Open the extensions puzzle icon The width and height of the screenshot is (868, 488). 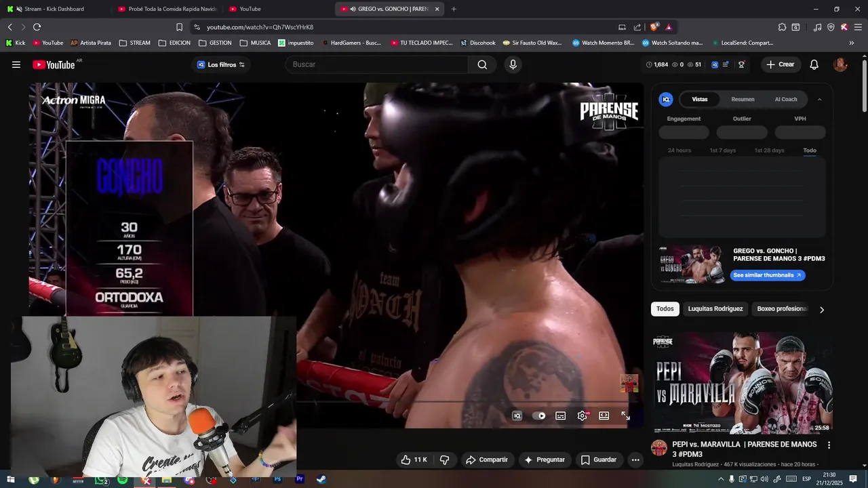click(x=782, y=27)
